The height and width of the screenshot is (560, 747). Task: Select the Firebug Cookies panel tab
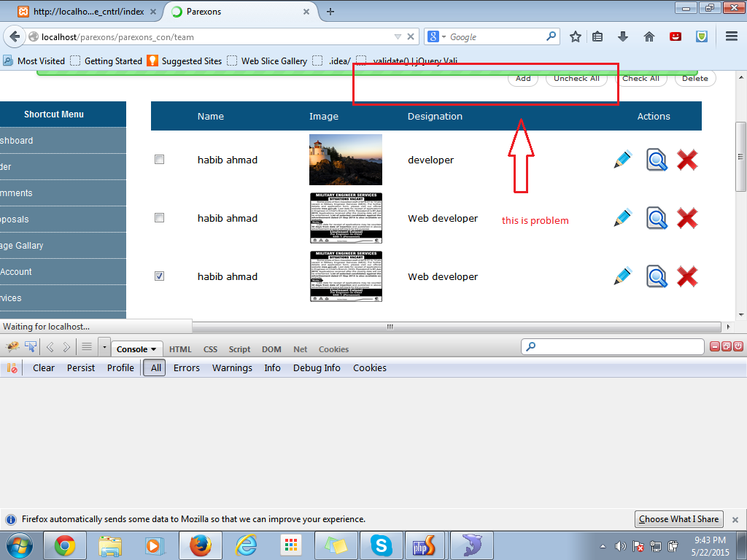(x=333, y=349)
